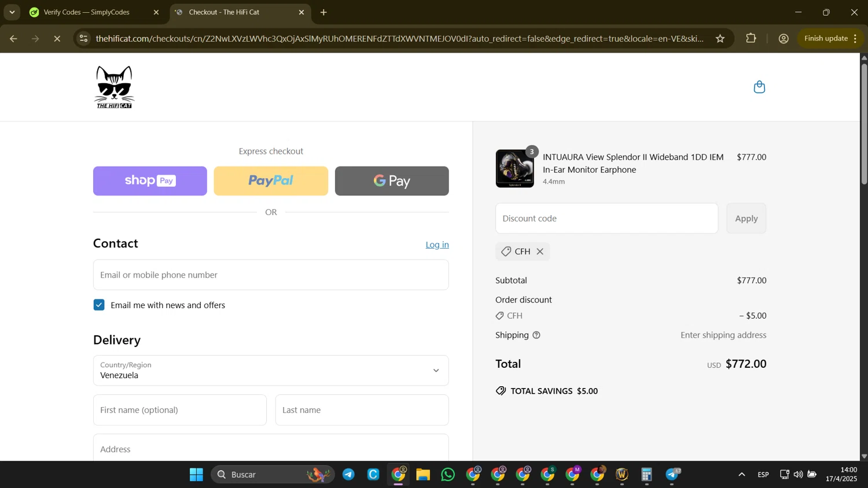
Task: Click the Log in link
Action: (437, 245)
